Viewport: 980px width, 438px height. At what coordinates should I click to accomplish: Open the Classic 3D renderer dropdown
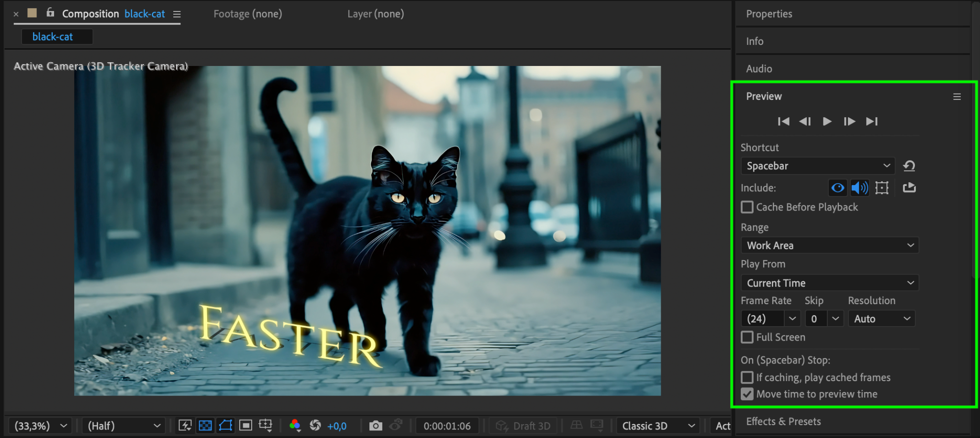click(x=658, y=426)
